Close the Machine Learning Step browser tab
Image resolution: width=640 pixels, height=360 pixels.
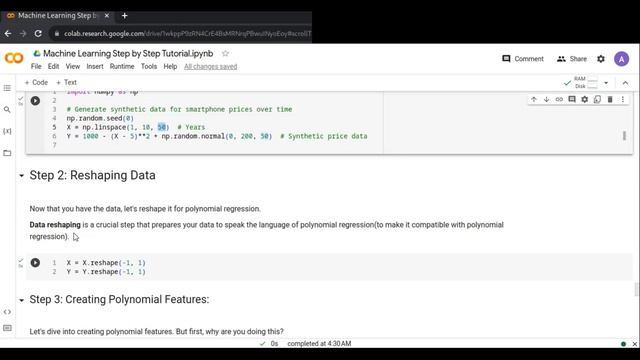[107, 16]
